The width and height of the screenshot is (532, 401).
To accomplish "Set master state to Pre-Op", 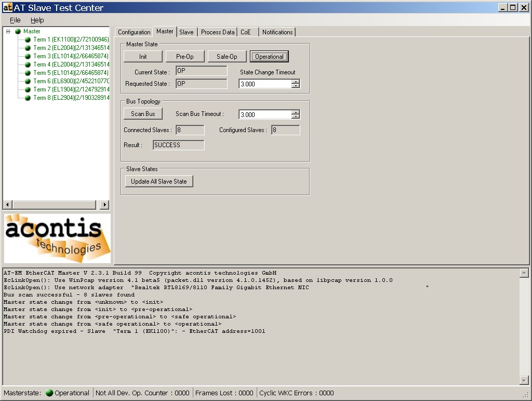I will point(184,57).
